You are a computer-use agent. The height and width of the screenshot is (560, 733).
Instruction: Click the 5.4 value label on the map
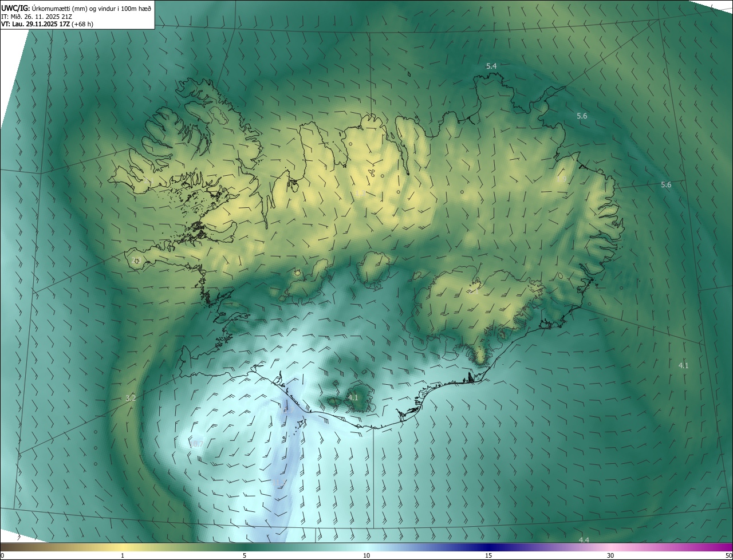[x=491, y=66]
